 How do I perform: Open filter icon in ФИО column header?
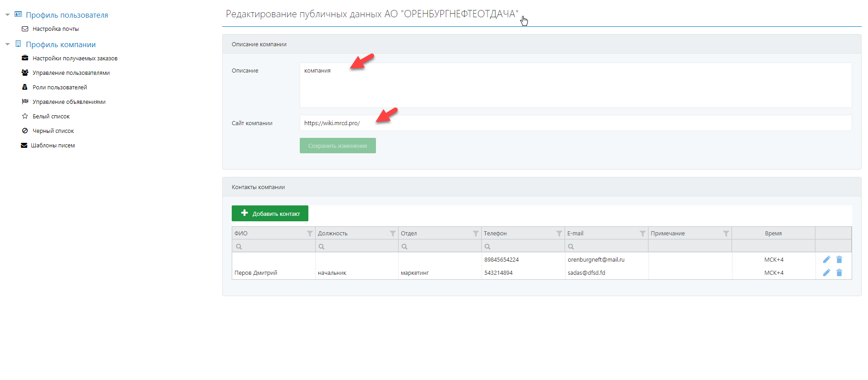coord(309,234)
